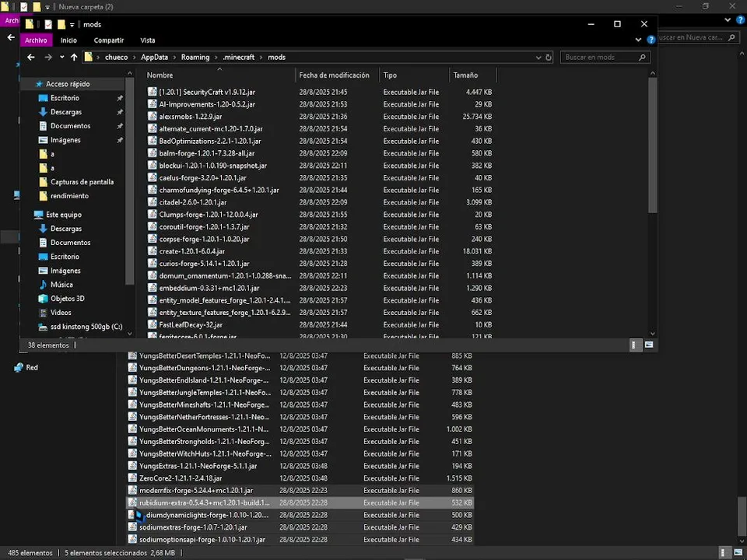The height and width of the screenshot is (560, 747).
Task: Click jar icon of create-1.20.1-6.0.4.jar
Action: pyautogui.click(x=152, y=251)
